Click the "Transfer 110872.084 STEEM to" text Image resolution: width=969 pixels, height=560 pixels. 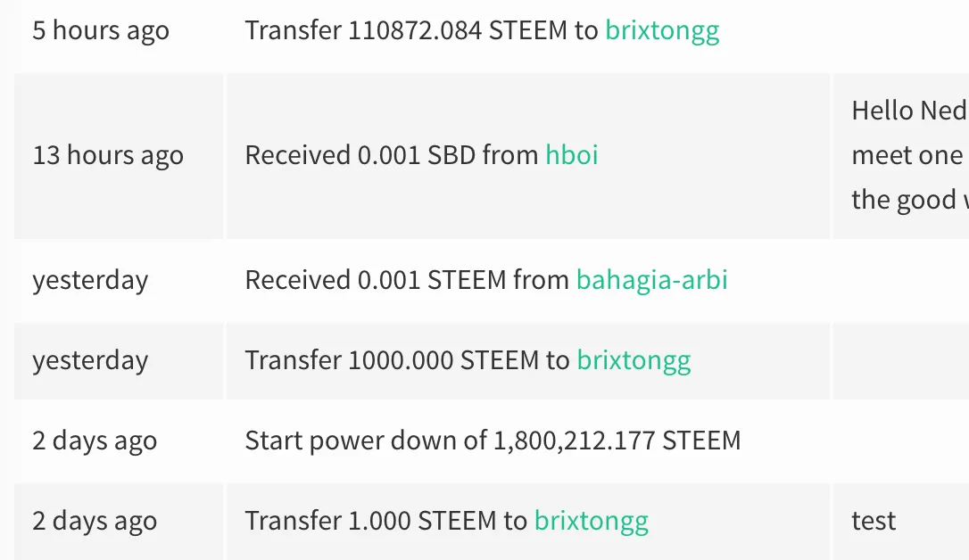[421, 31]
